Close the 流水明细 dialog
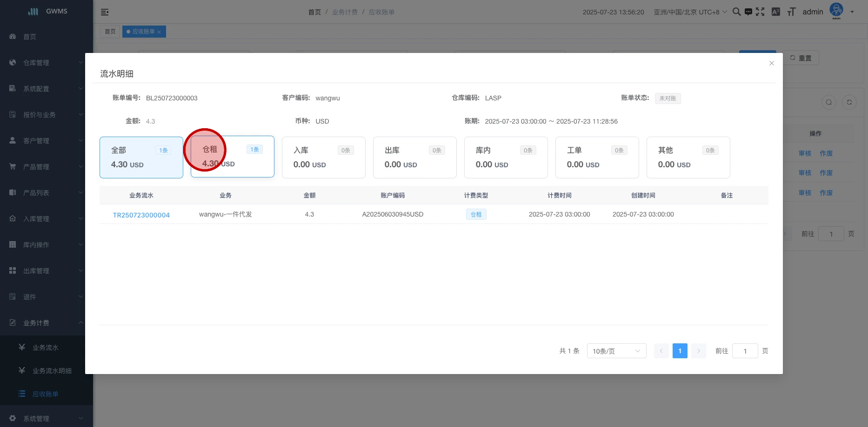Image resolution: width=868 pixels, height=427 pixels. pyautogui.click(x=771, y=63)
